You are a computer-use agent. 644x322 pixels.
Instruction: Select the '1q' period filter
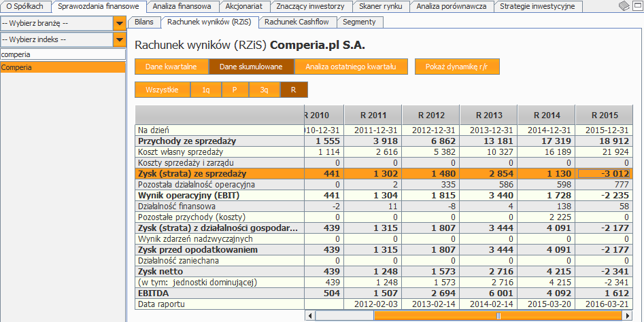tap(206, 90)
